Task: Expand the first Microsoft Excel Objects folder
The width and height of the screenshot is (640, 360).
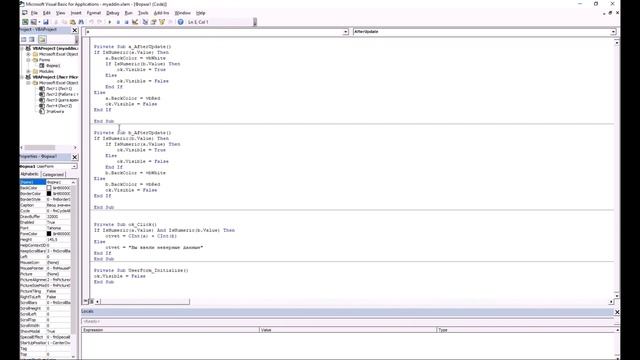Action: 29,54
